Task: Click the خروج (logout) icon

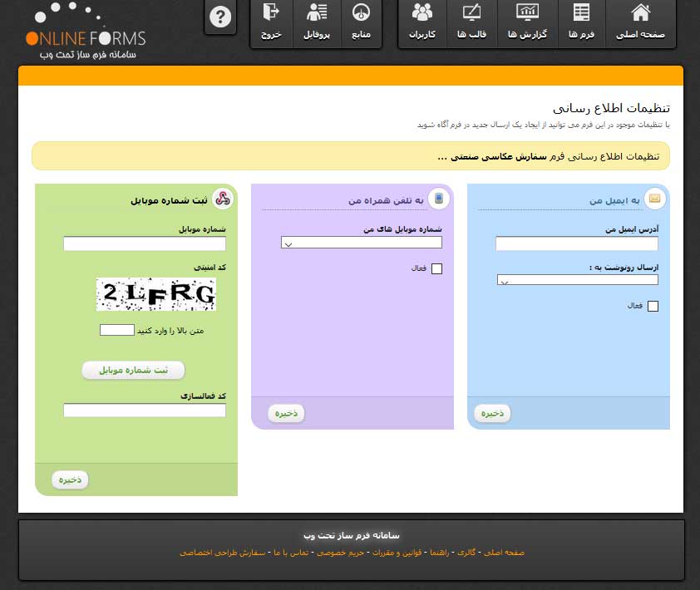Action: 271,22
